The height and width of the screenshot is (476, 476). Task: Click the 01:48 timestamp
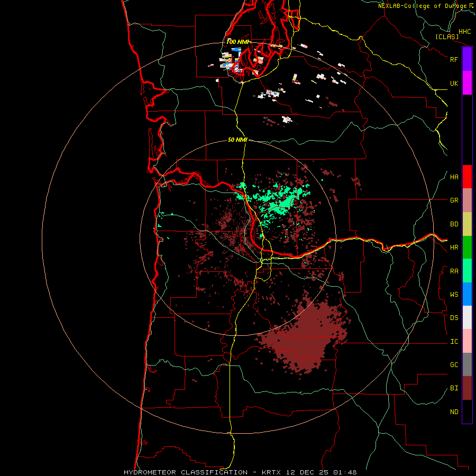click(x=345, y=472)
